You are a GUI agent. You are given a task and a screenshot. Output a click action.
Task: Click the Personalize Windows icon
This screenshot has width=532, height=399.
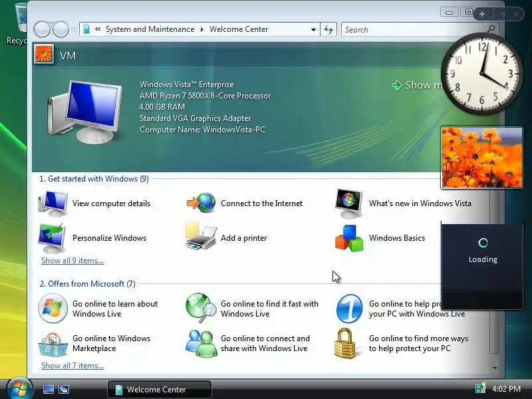click(52, 238)
